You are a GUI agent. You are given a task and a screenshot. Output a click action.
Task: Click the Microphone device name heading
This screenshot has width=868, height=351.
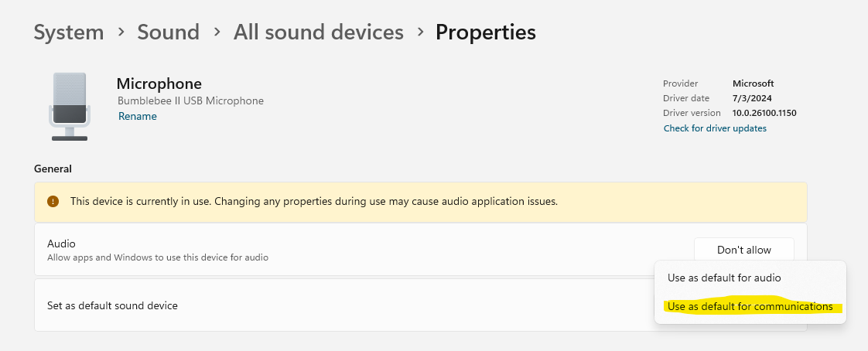[159, 83]
